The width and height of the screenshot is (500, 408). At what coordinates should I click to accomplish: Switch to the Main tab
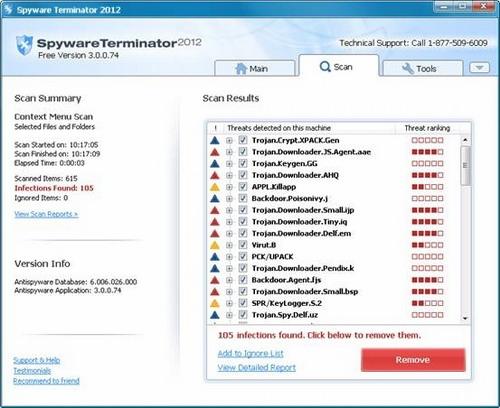click(255, 68)
